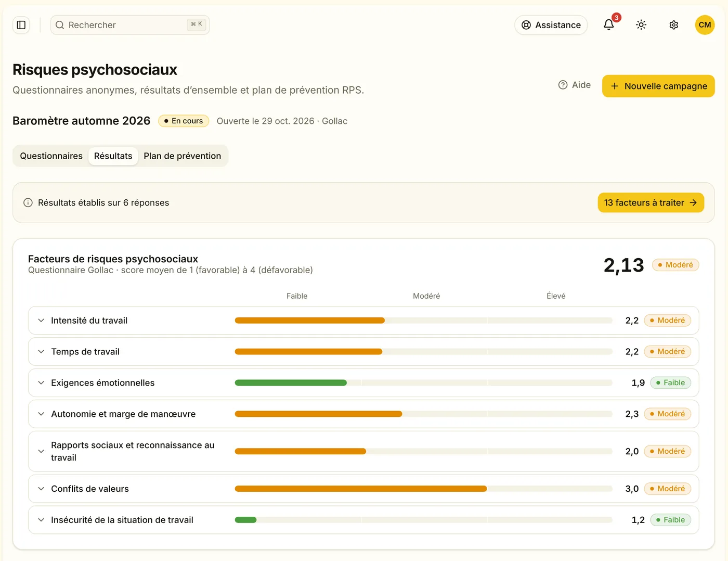Expand Autonomie et marge de manœuvre chevron

[x=41, y=414]
